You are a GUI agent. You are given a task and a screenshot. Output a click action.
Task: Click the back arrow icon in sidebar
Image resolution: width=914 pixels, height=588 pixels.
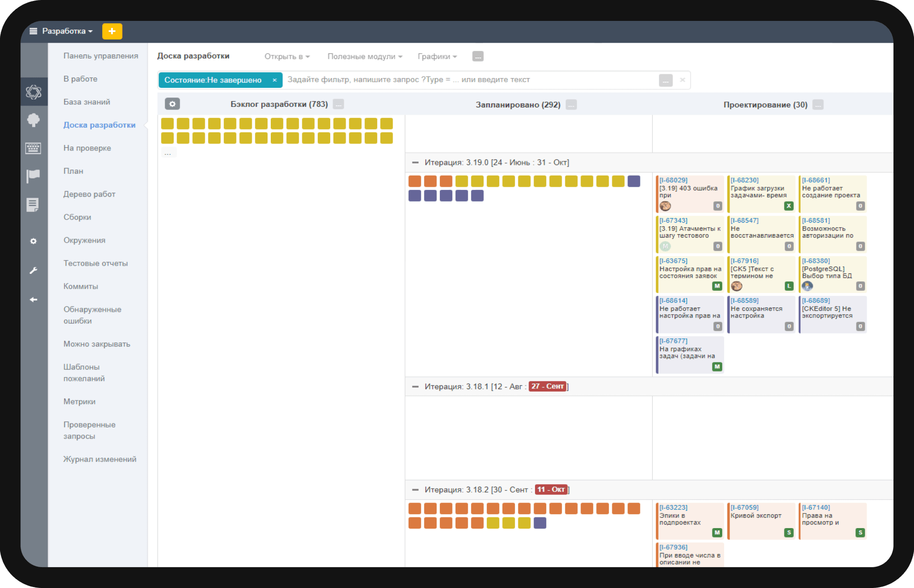pos(33,300)
